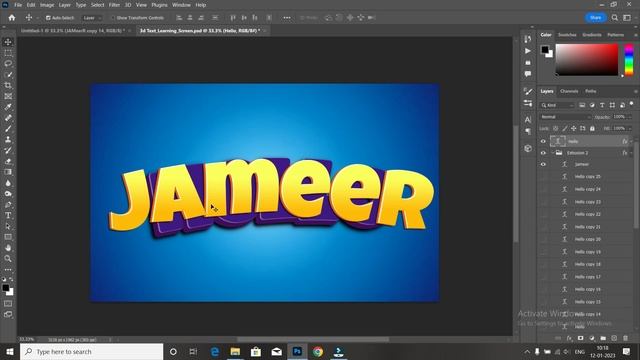Select the Zoom tool
The width and height of the screenshot is (640, 360).
pyautogui.click(x=8, y=258)
